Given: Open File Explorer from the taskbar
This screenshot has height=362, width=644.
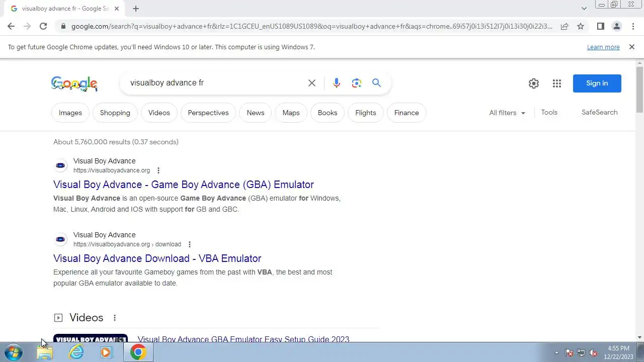Looking at the screenshot, I should coord(45,352).
